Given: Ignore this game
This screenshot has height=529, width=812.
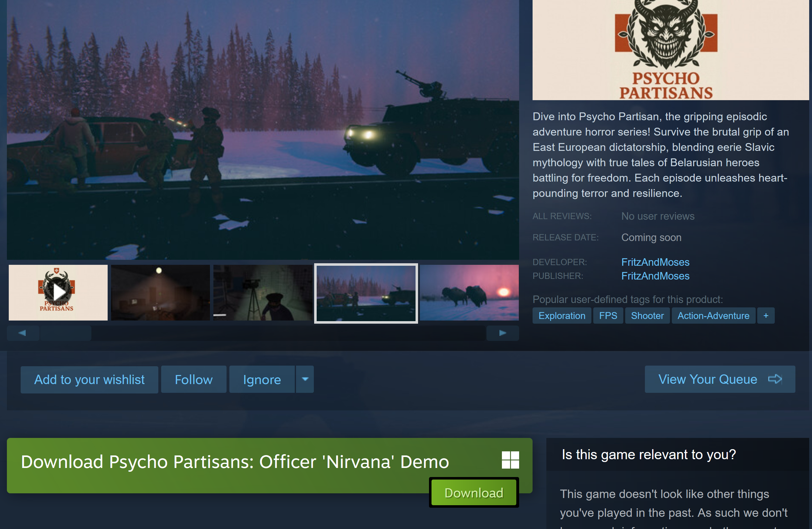Looking at the screenshot, I should (262, 379).
